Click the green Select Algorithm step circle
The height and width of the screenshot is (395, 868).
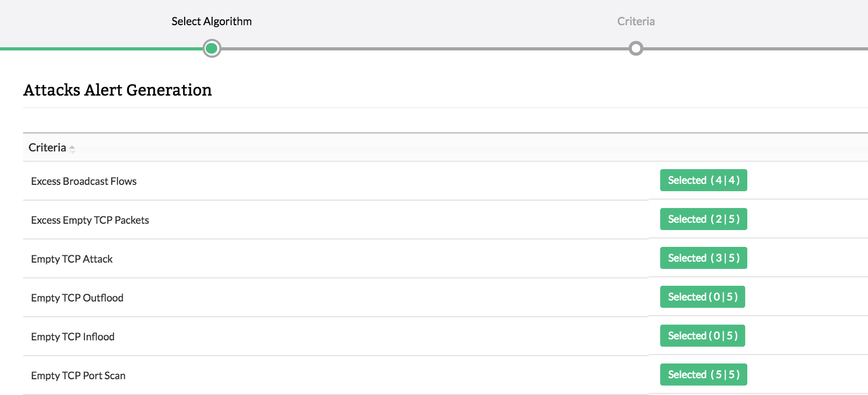coord(211,49)
